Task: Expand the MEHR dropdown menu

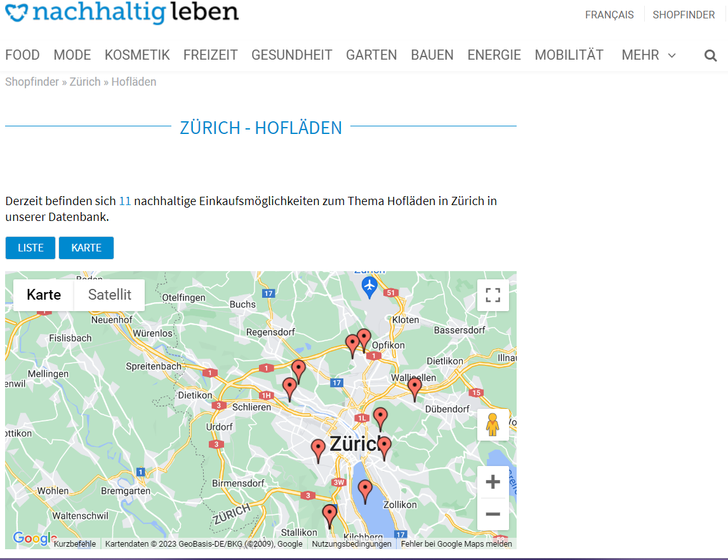Action: pyautogui.click(x=648, y=55)
